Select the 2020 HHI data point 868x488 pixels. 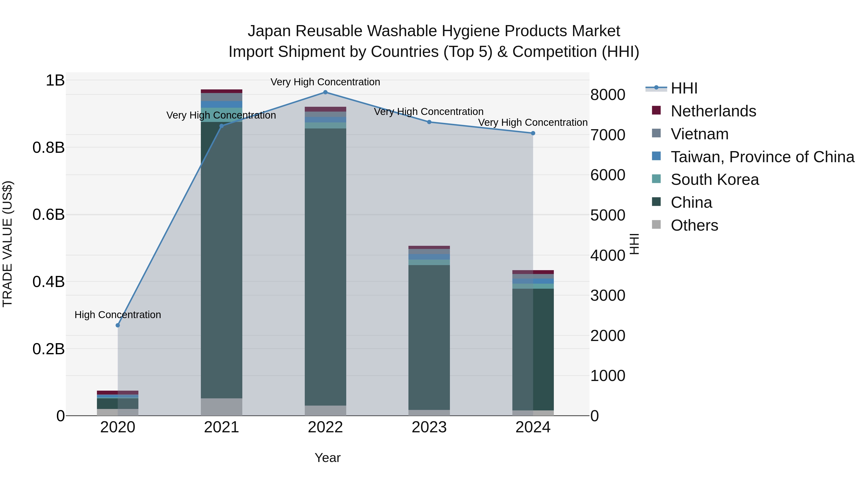(x=118, y=325)
